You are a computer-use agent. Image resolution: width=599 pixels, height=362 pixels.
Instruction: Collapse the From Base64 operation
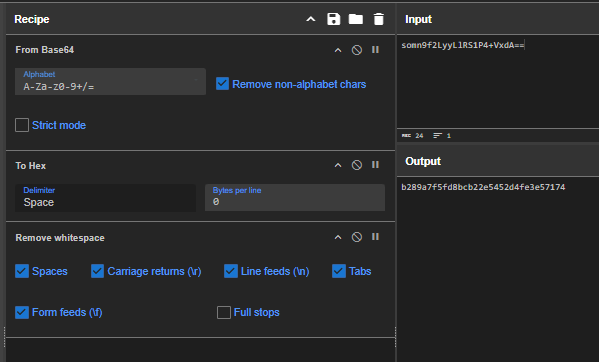click(338, 50)
